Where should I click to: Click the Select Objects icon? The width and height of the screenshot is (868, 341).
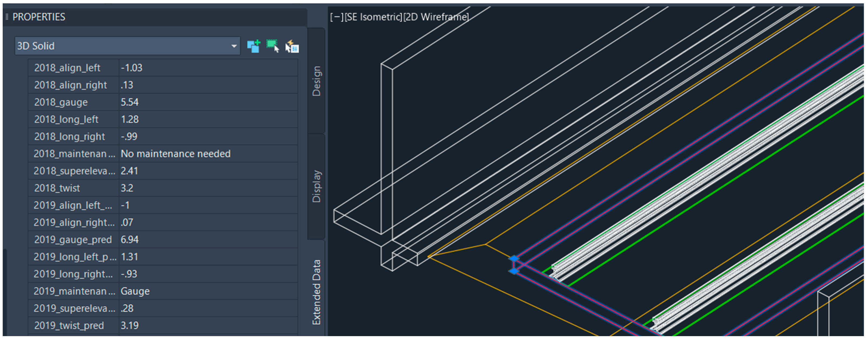point(273,46)
